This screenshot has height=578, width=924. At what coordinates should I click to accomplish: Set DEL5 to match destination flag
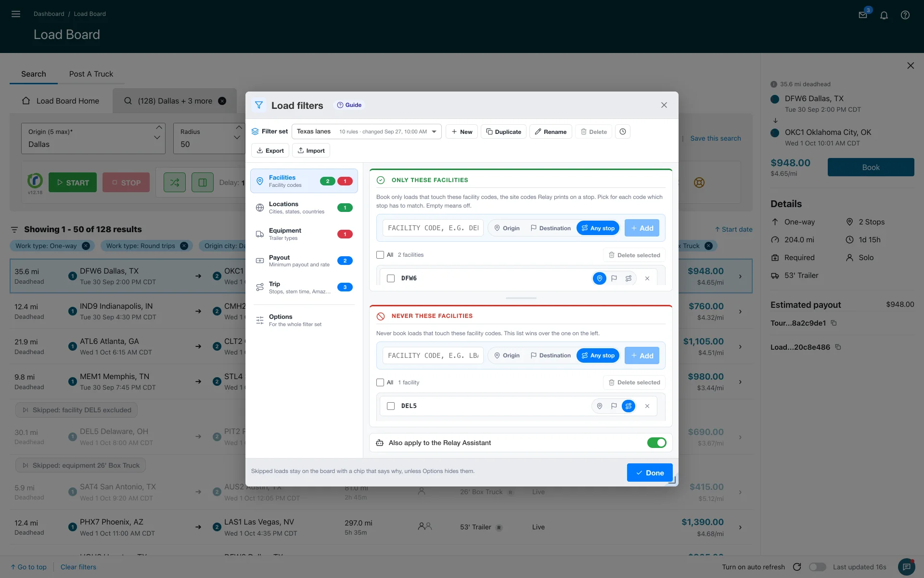click(614, 406)
